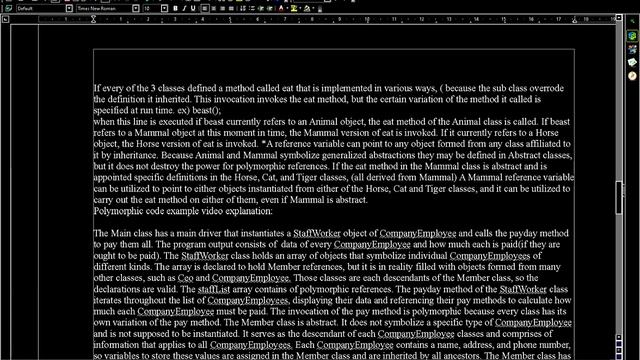Click the tab stop type selector on ruler

tap(5, 19)
